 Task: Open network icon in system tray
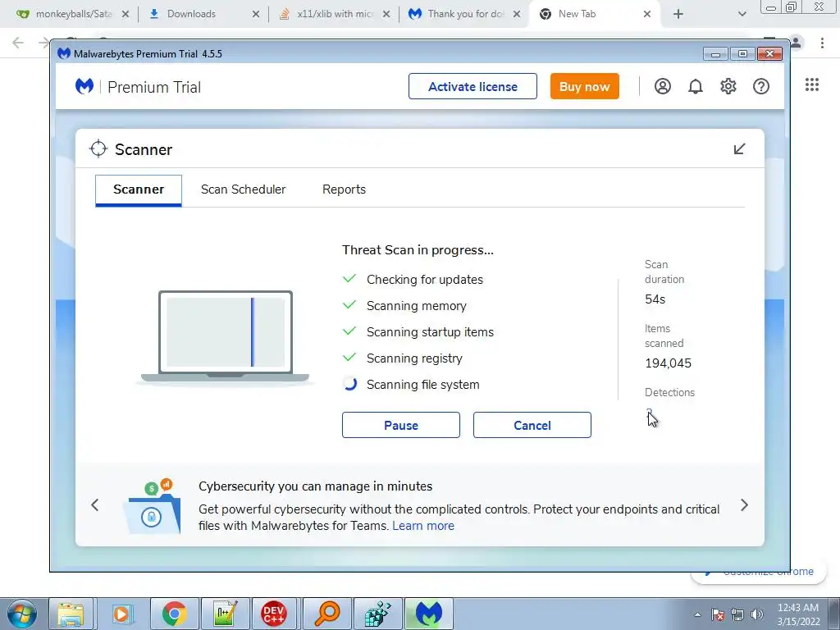click(x=737, y=614)
